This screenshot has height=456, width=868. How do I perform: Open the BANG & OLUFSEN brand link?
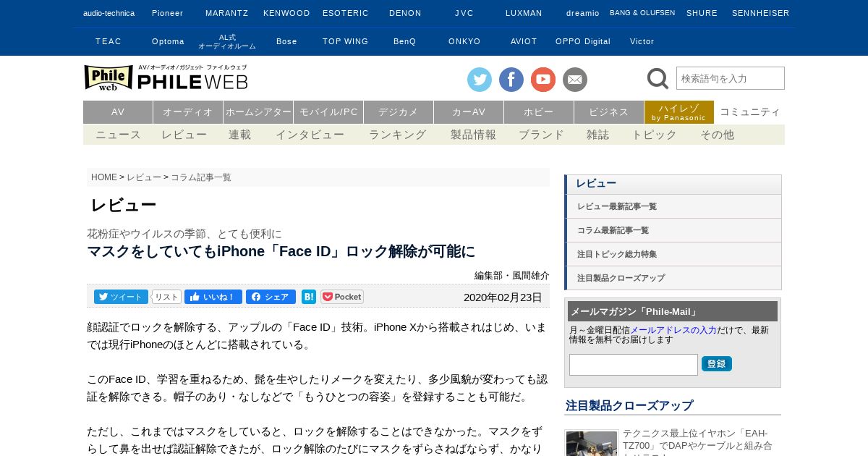pyautogui.click(x=642, y=13)
